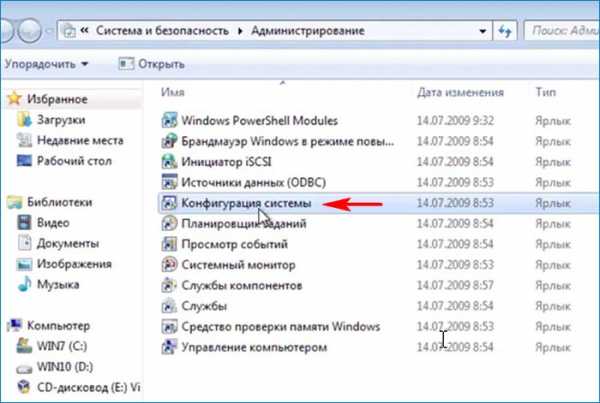Open Загрузки in the navigation pane
Image resolution: width=600 pixels, height=403 pixels.
coord(61,120)
